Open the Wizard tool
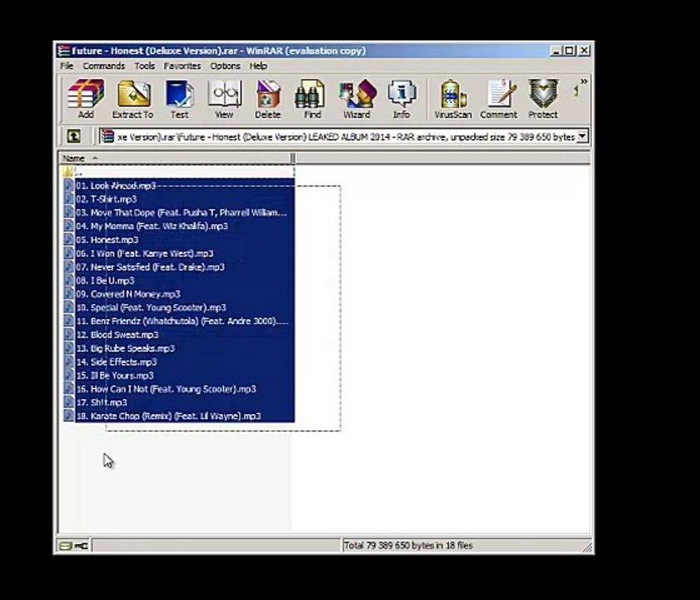Image resolution: width=700 pixels, height=600 pixels. tap(357, 99)
